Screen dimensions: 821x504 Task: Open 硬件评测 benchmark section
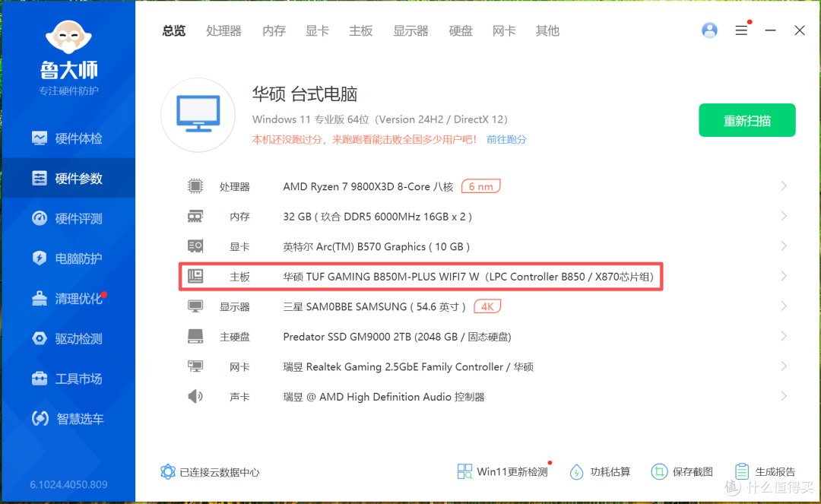68,218
